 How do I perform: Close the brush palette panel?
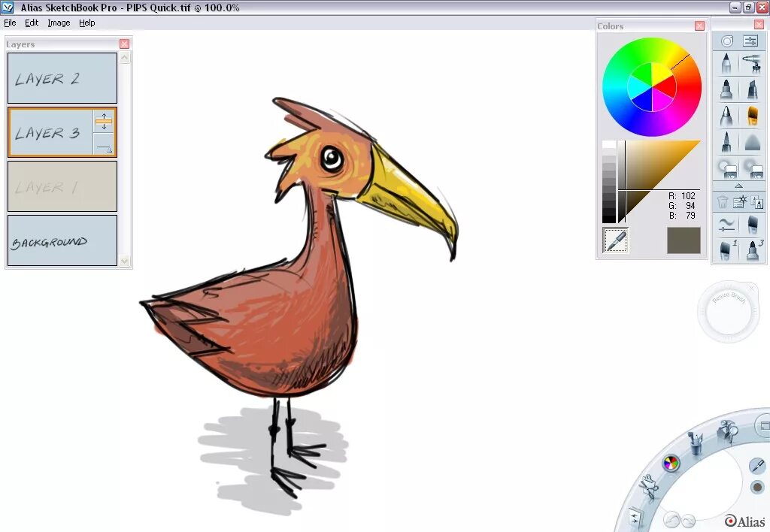(x=759, y=24)
